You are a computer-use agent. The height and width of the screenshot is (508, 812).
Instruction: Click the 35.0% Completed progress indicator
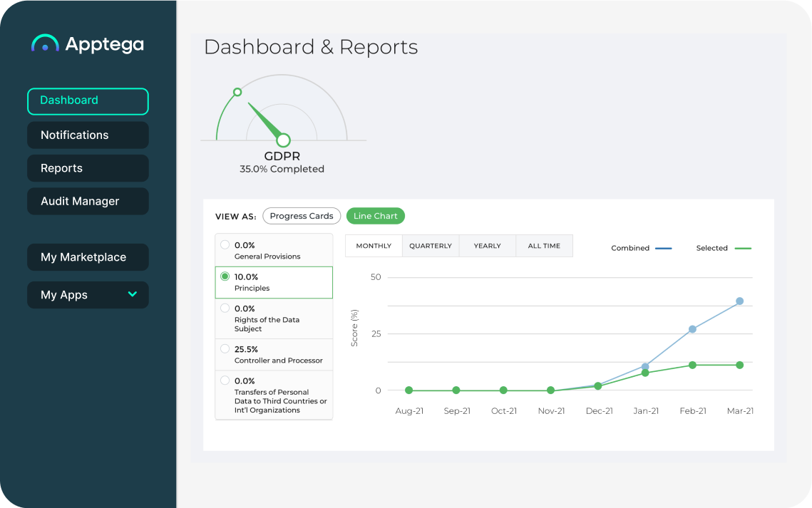pos(281,169)
